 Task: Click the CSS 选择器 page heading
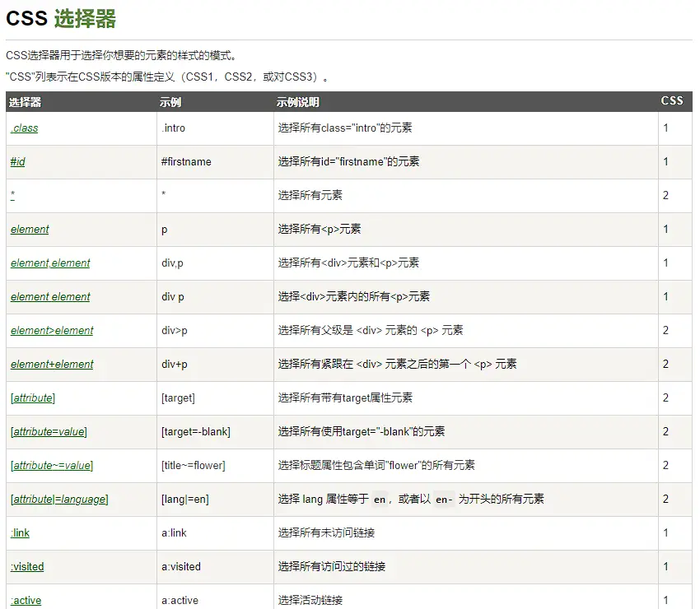click(x=61, y=18)
